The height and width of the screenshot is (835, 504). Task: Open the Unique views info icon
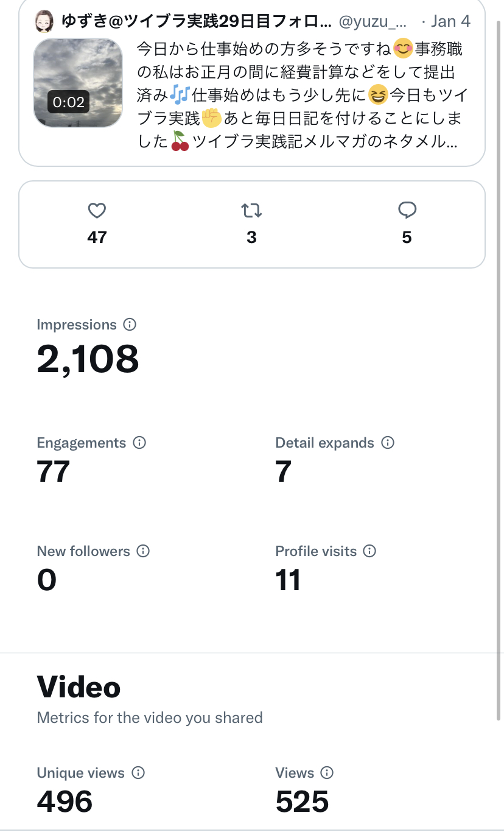point(138,773)
